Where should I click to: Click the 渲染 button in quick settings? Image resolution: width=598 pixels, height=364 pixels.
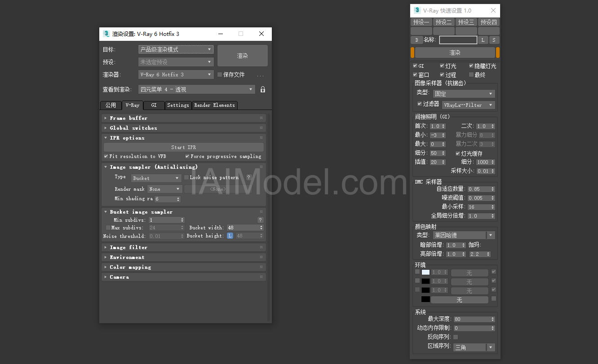[x=455, y=53]
